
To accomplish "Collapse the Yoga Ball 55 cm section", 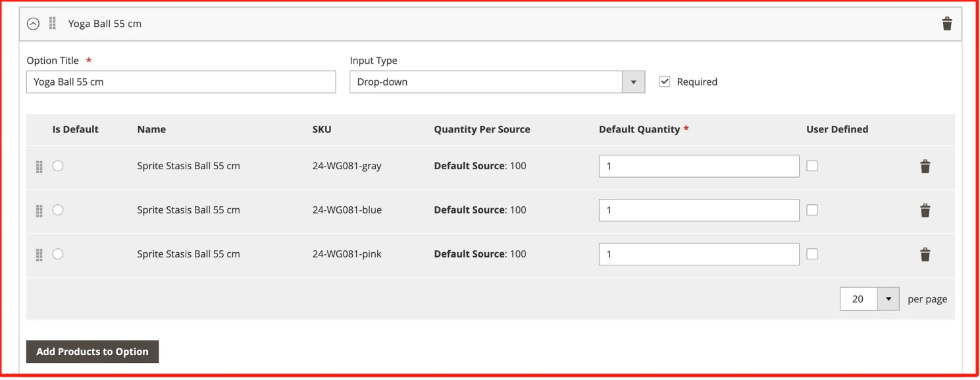I will point(33,24).
